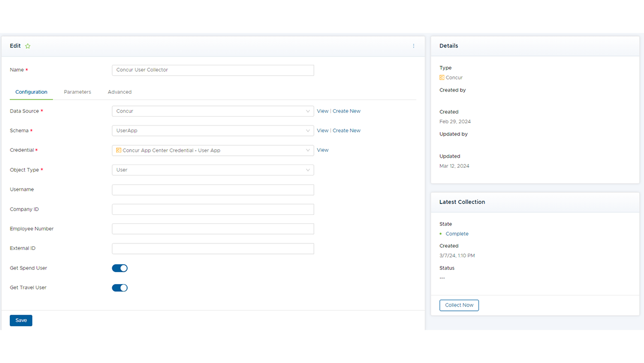Screen dimensions: 644x363
Task: Select the Configuration tab
Action: [31, 92]
